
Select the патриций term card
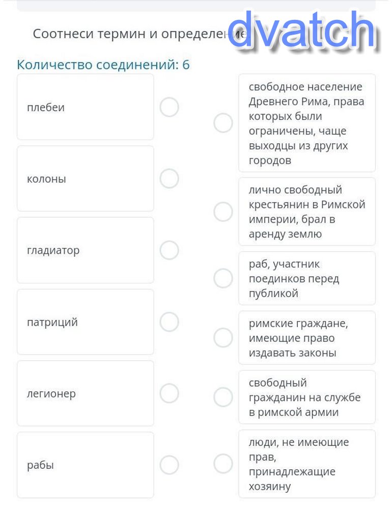click(85, 322)
